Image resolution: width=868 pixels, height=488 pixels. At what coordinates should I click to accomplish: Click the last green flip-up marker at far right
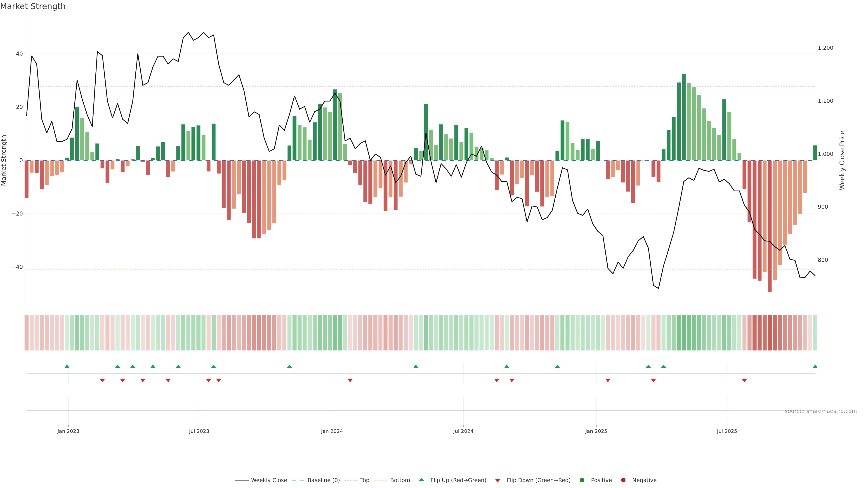pos(815,366)
